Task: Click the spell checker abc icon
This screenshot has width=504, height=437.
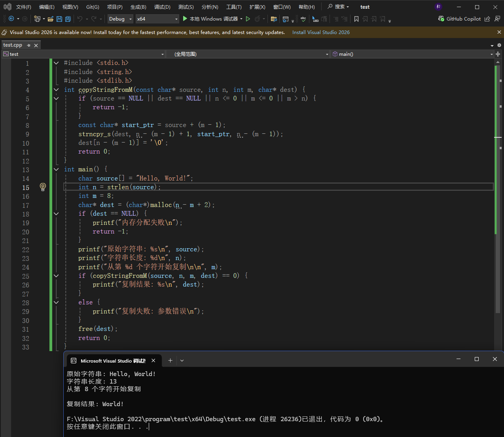Action: point(303,19)
